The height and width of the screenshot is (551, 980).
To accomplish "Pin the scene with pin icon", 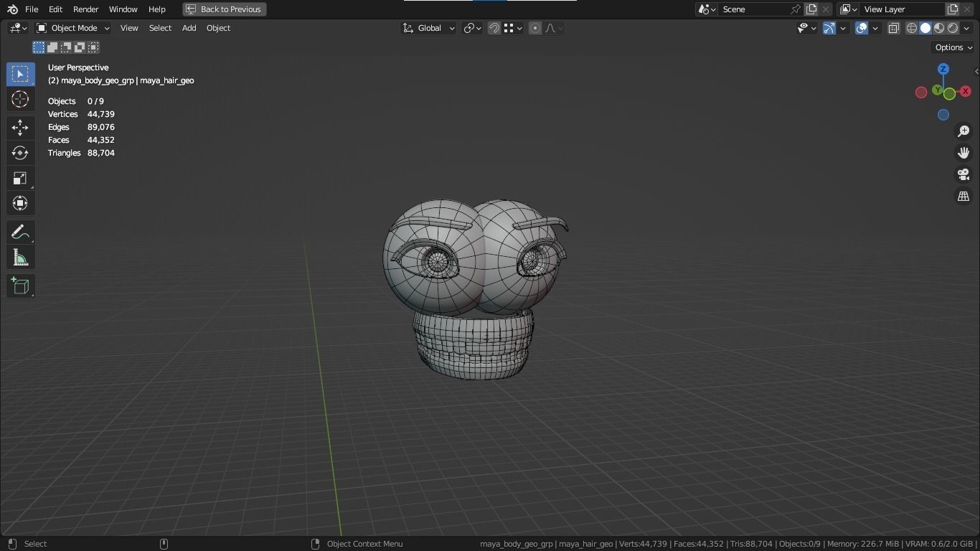I will coord(796,9).
